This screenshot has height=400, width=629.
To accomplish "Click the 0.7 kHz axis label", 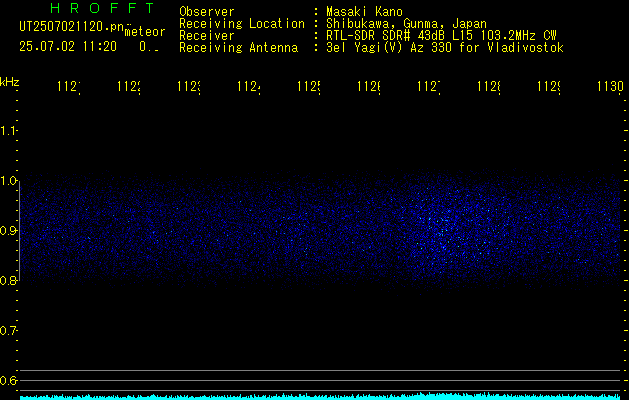I will pyautogui.click(x=8, y=331).
